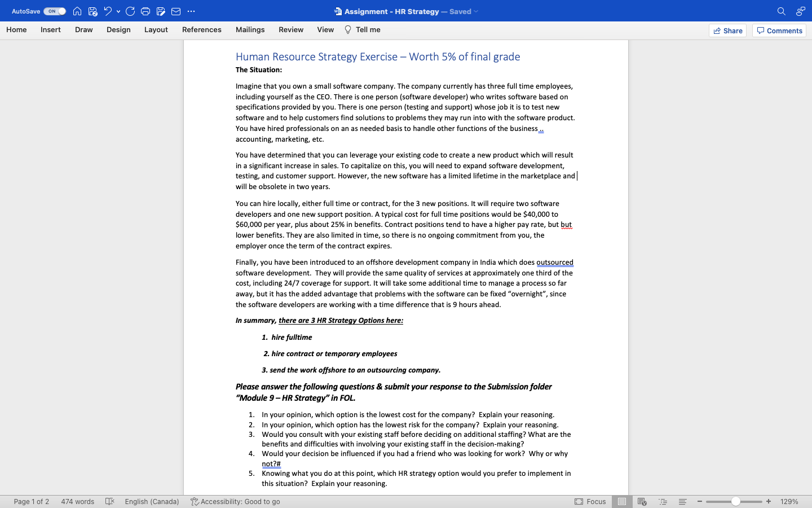Click the Save As icon

160,11
